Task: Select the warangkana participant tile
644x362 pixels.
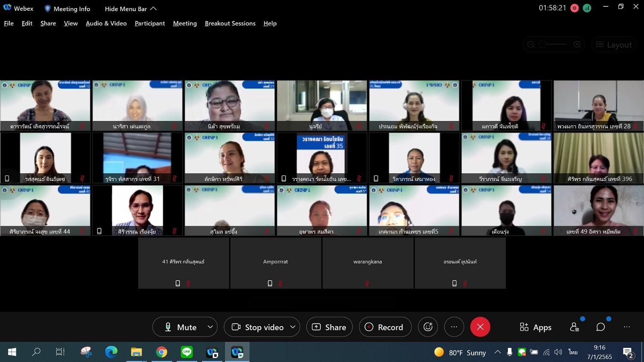Action: 368,263
